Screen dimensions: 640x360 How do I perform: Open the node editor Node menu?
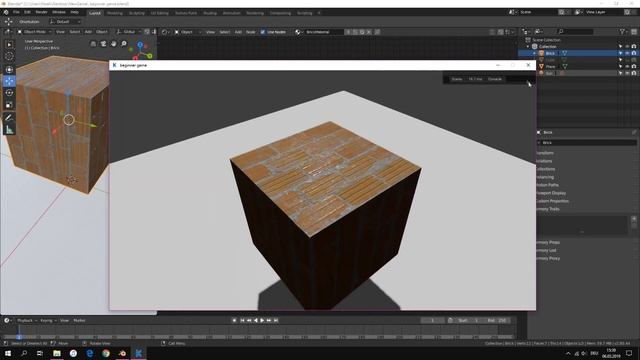251,32
